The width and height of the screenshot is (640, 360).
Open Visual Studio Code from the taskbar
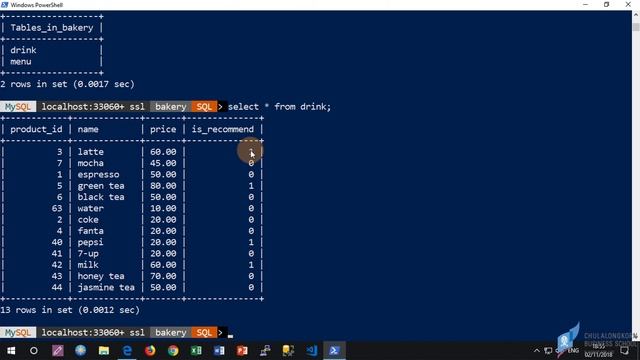[311, 351]
